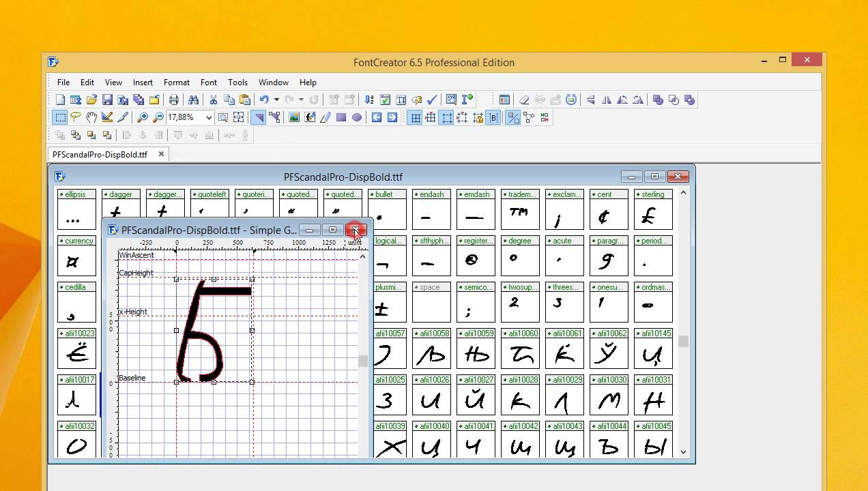868x491 pixels.
Task: Open the Font menu
Action: tap(209, 83)
